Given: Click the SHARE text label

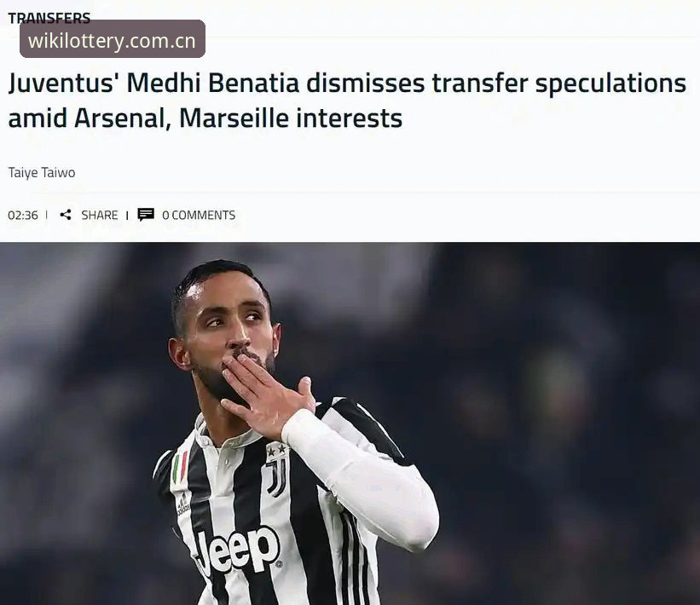Looking at the screenshot, I should [100, 215].
